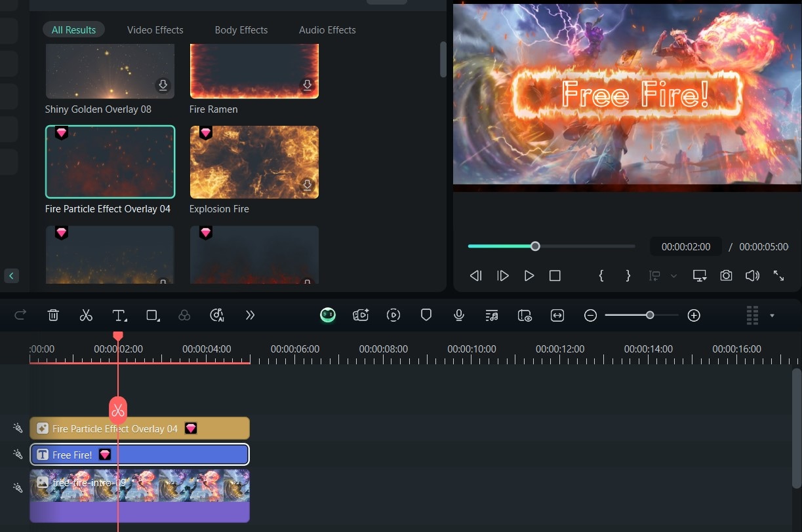Click the timeline vertical scrollbar
This screenshot has width=802, height=532.
[797, 428]
